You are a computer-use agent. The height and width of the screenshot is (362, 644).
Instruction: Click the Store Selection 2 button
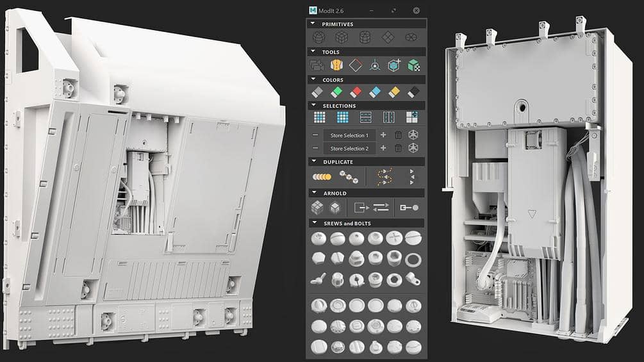pos(349,148)
